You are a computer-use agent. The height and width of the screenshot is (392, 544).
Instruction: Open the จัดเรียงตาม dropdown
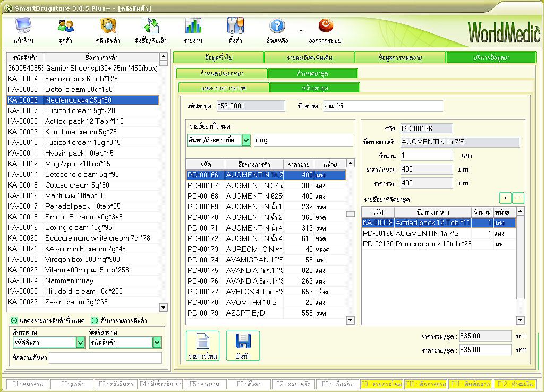pos(157,343)
